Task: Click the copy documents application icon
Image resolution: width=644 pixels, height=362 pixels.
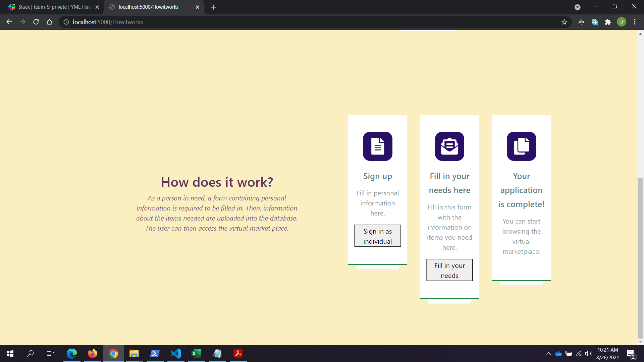Action: (521, 146)
